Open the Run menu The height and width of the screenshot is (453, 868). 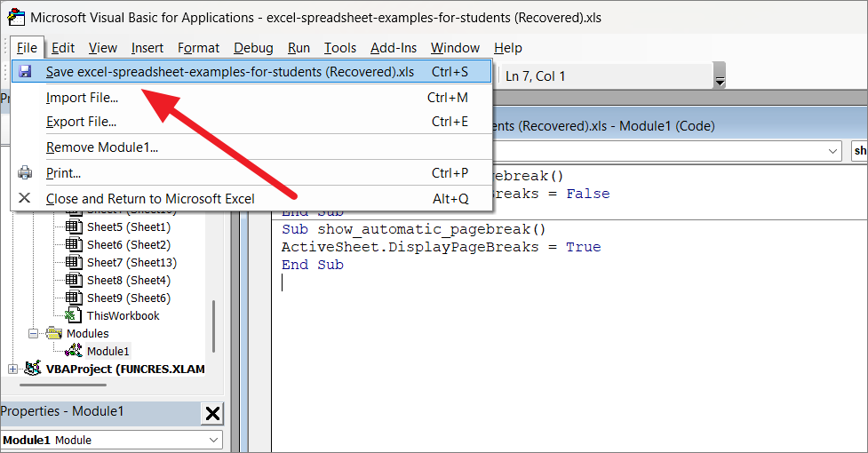coord(299,48)
